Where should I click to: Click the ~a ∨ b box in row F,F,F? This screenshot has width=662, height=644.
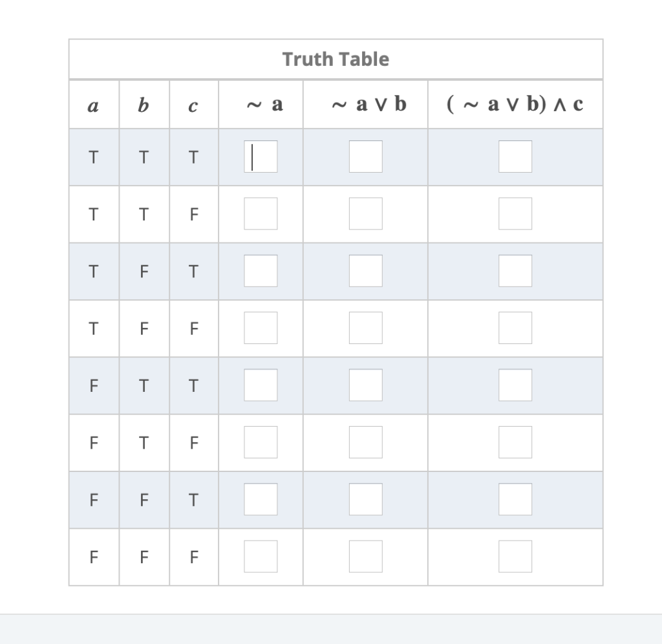point(365,555)
